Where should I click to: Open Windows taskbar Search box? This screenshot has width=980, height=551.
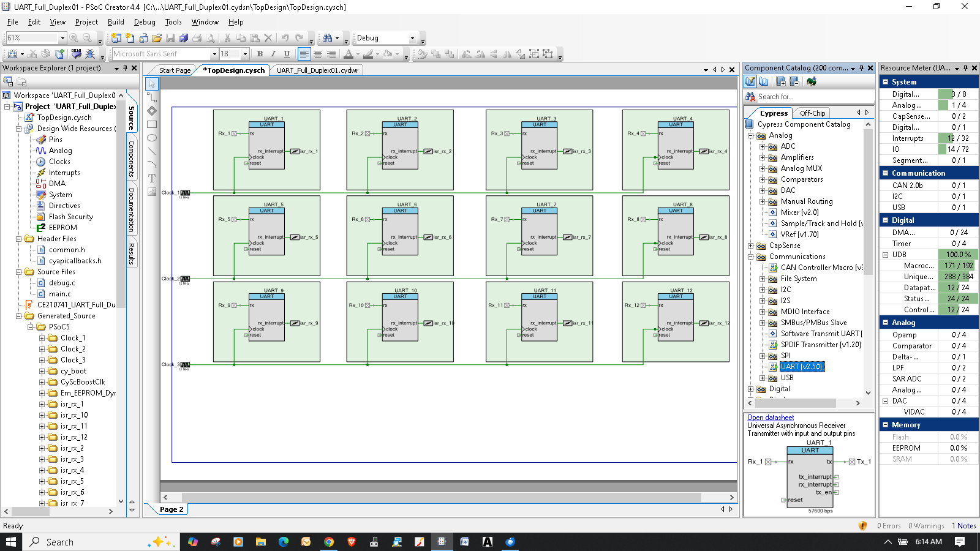pyautogui.click(x=101, y=542)
